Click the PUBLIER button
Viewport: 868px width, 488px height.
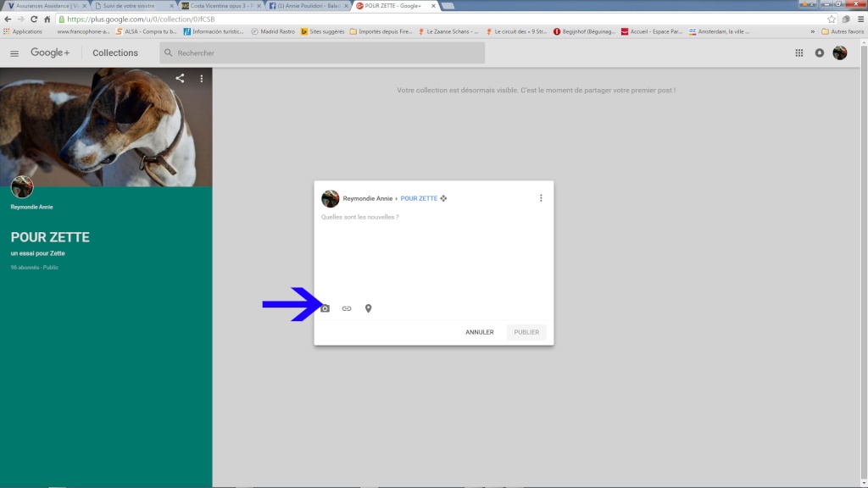click(526, 332)
